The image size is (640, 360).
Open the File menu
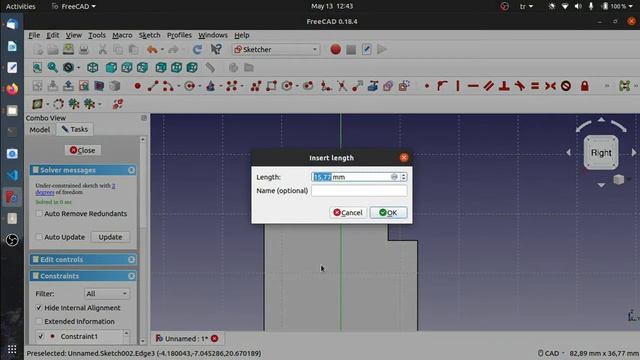34,35
